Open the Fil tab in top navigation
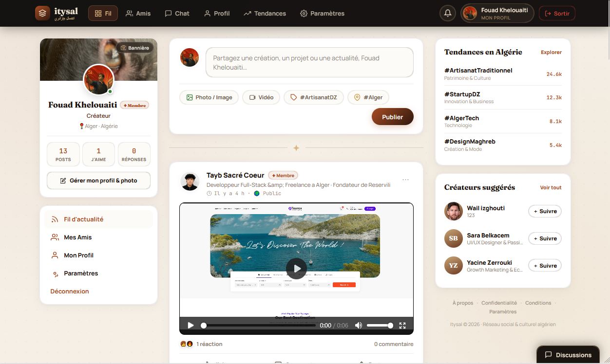The width and height of the screenshot is (610, 364). [103, 13]
